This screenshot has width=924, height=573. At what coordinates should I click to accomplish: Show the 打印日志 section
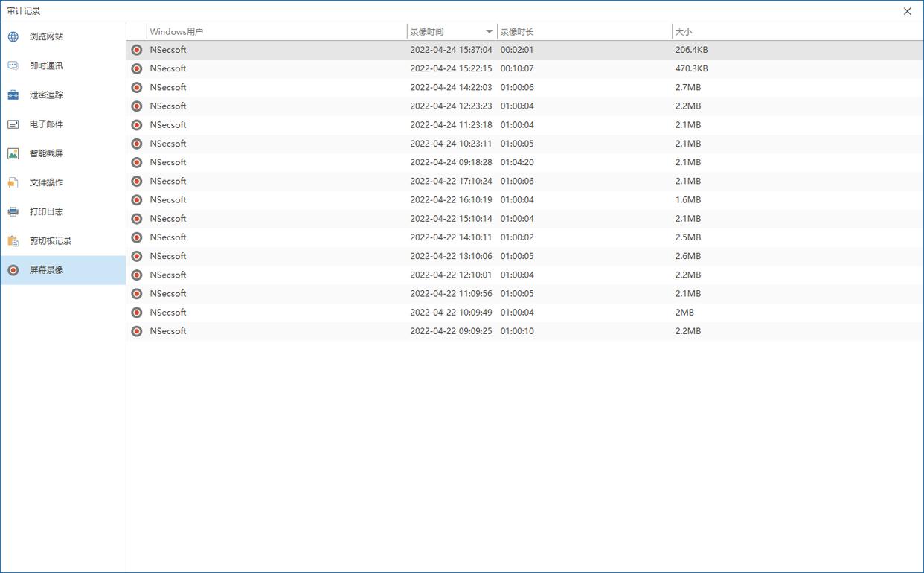(x=47, y=211)
